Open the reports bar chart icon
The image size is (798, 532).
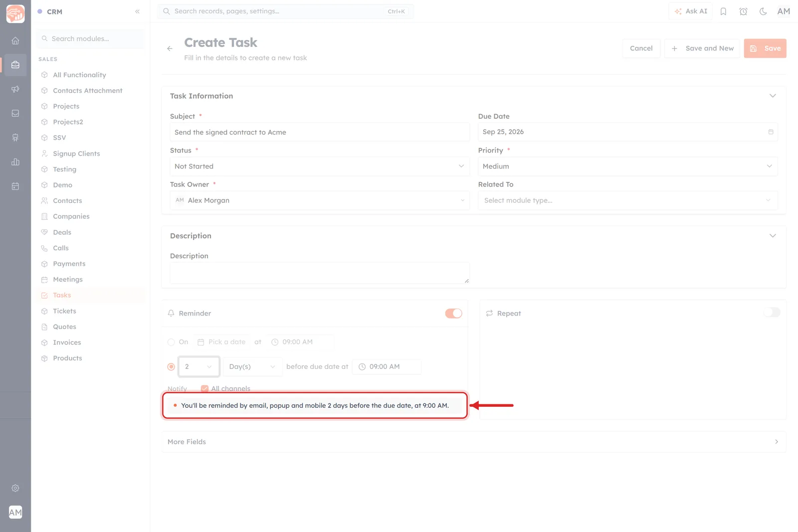(15, 162)
